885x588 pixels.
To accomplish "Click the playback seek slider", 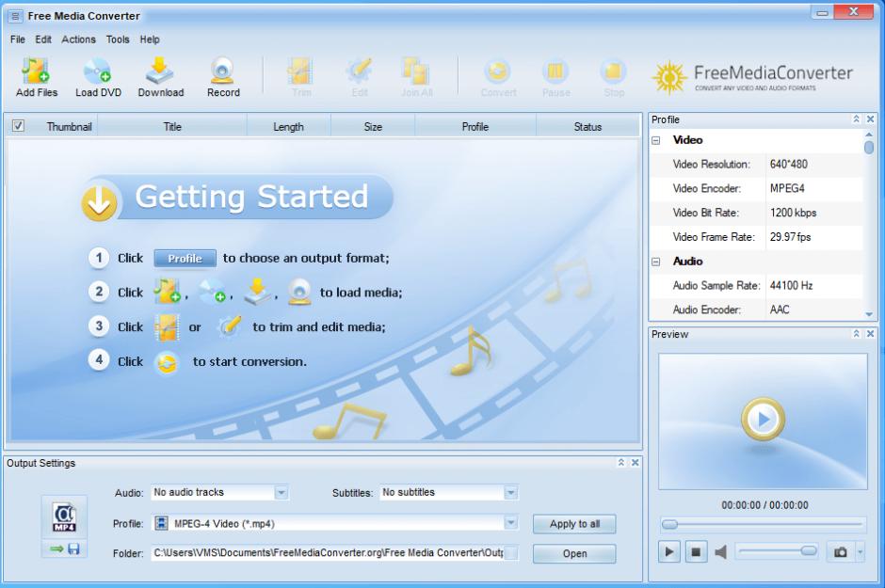I will [x=763, y=525].
